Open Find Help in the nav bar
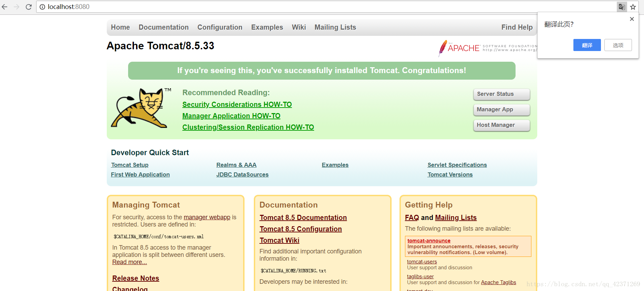644x291 pixels. 517,27
